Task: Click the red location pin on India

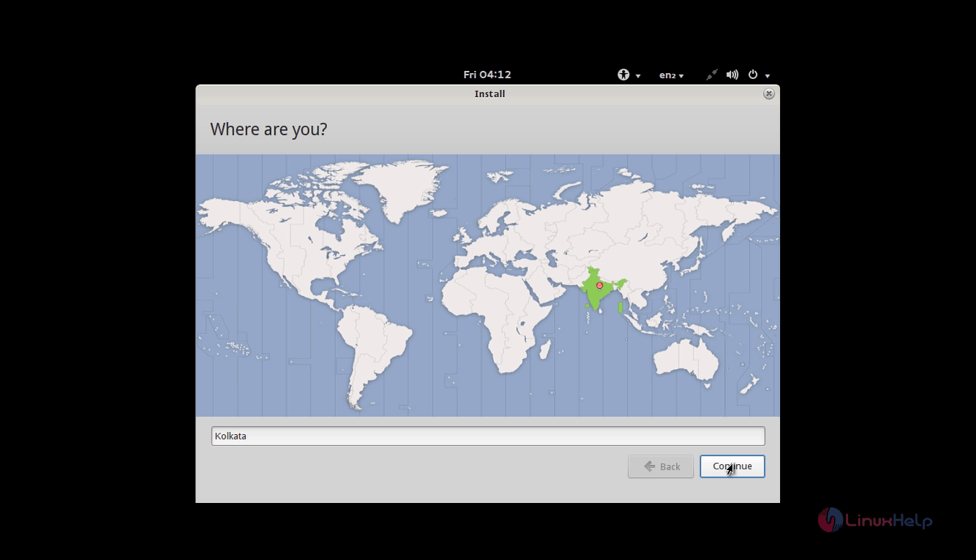Action: point(600,286)
